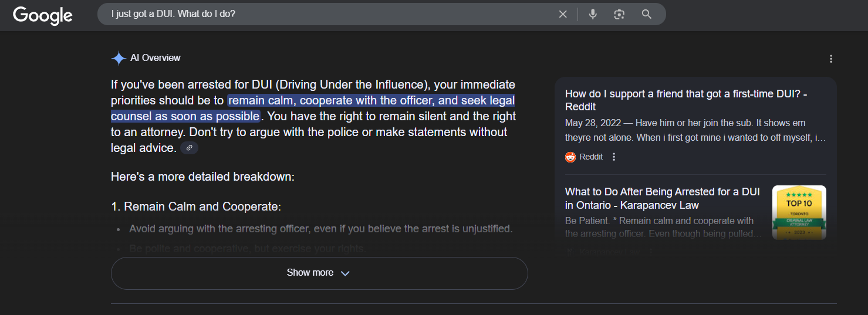Click the 'May 28, 2022' Reddit snippet text

(695, 130)
